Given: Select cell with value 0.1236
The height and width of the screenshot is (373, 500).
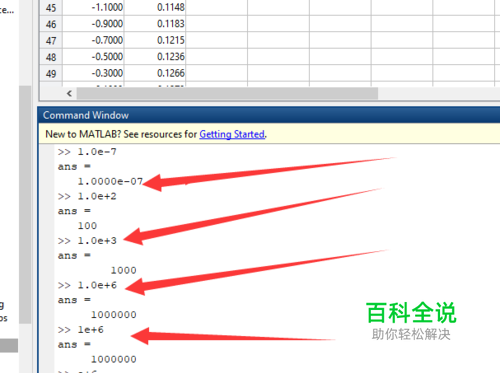Looking at the screenshot, I should point(155,57).
